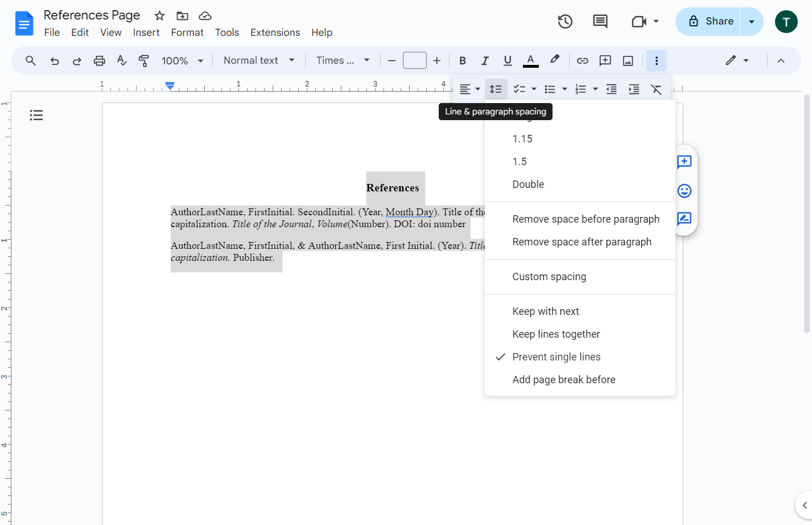This screenshot has height=525, width=812.
Task: Open the Times font dropdown
Action: [343, 60]
